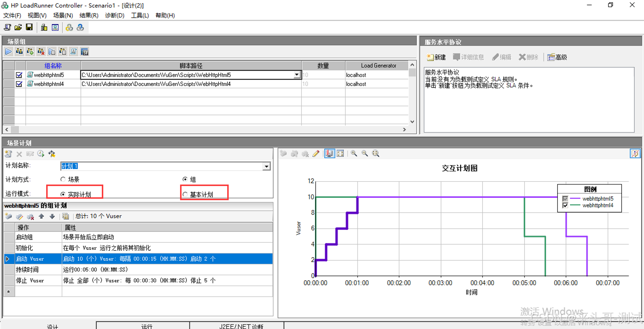Toggle webhttphtml4 in the graph legend
The height and width of the screenshot is (329, 644).
[x=565, y=206]
